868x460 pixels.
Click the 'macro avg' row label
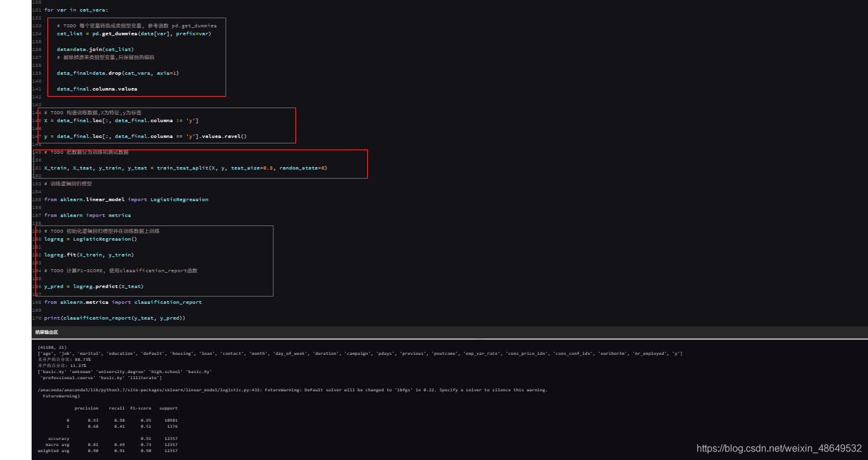pos(57,445)
